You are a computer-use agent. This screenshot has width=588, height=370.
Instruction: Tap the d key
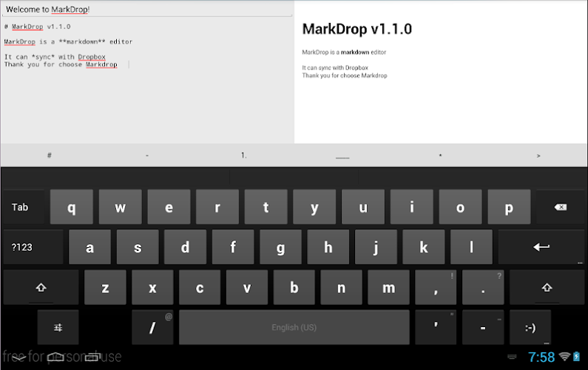tap(185, 247)
